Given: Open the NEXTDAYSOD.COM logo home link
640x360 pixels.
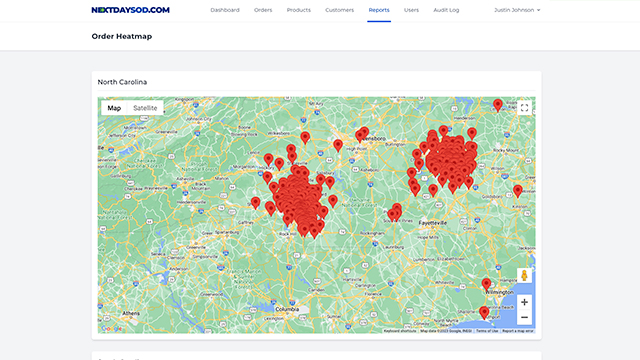Looking at the screenshot, I should (131, 10).
